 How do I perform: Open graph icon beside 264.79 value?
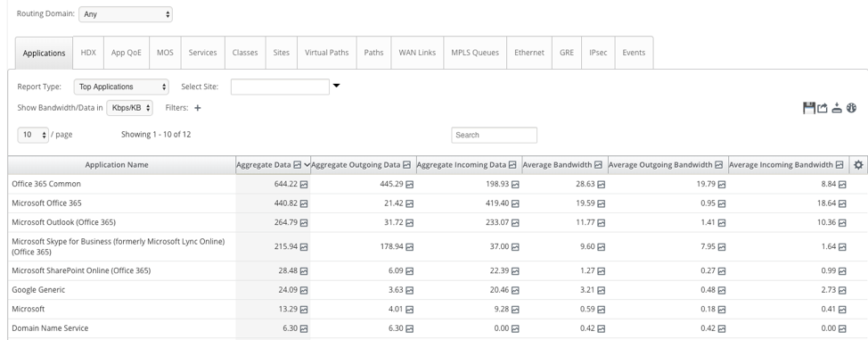pyautogui.click(x=304, y=223)
